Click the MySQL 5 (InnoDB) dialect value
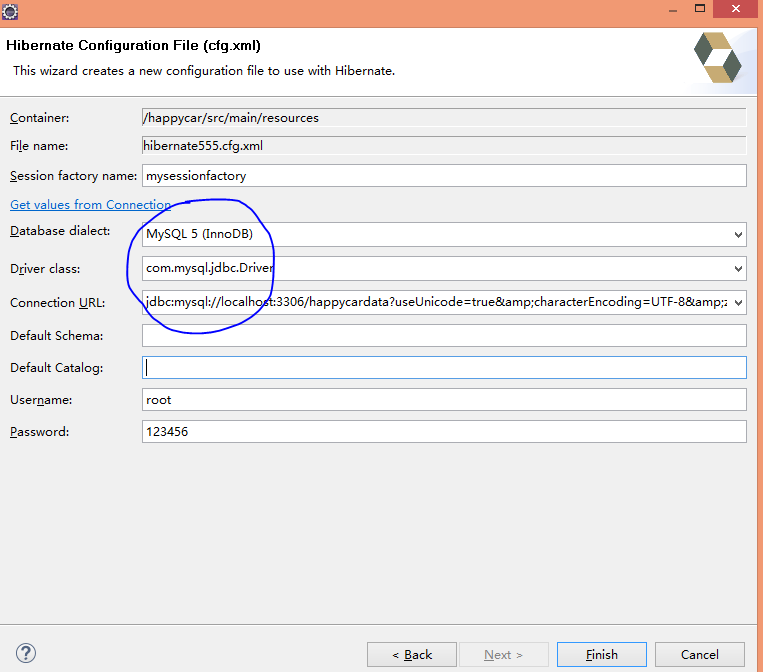The width and height of the screenshot is (763, 672). point(200,234)
